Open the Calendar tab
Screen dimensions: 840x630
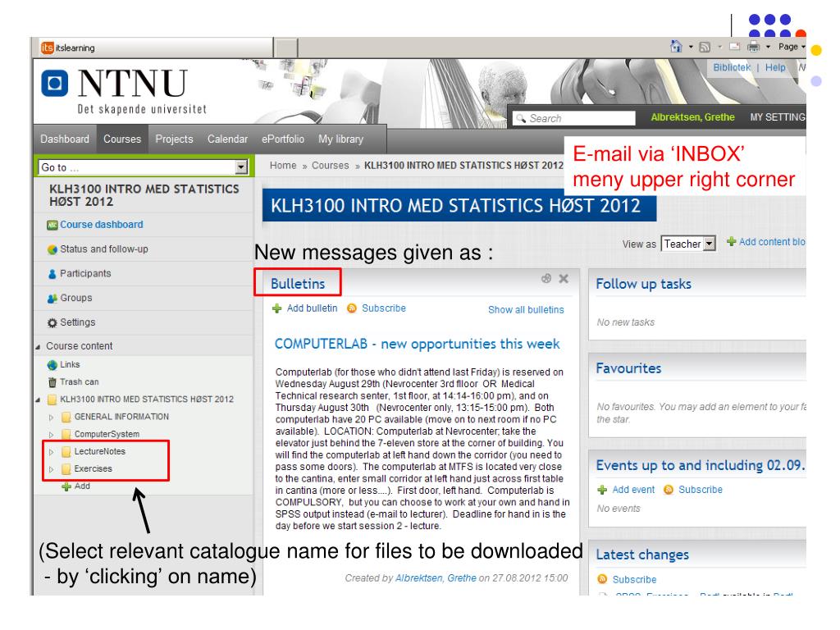tap(228, 139)
